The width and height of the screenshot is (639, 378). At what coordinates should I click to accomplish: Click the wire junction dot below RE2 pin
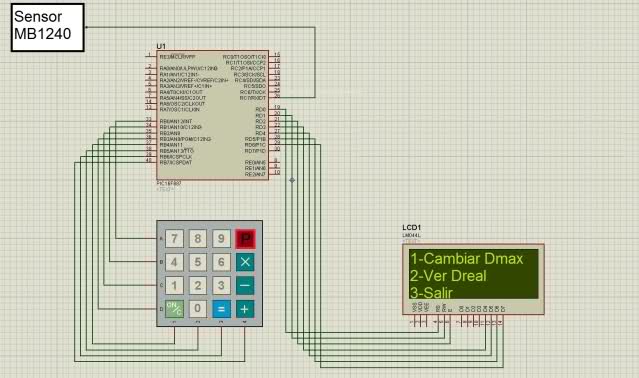[x=292, y=180]
